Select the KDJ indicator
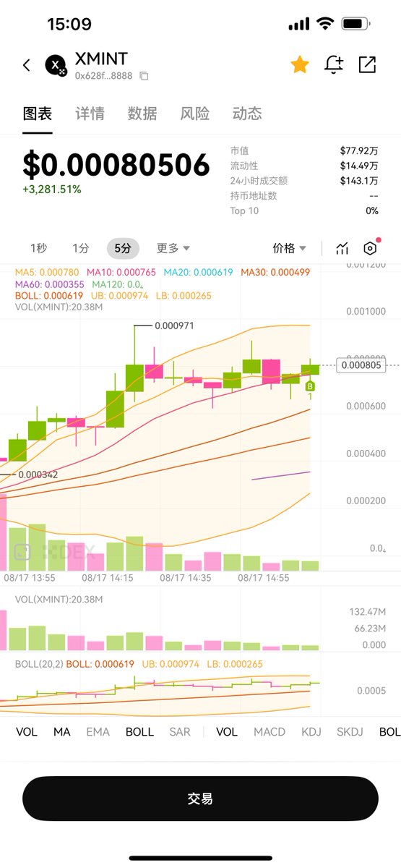This screenshot has height=868, width=401. pyautogui.click(x=311, y=732)
